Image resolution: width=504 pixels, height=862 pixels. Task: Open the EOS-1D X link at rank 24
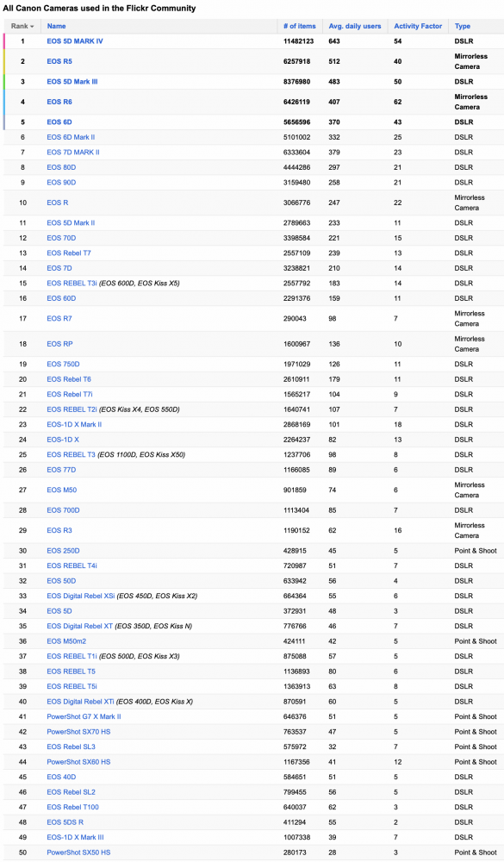click(63, 440)
